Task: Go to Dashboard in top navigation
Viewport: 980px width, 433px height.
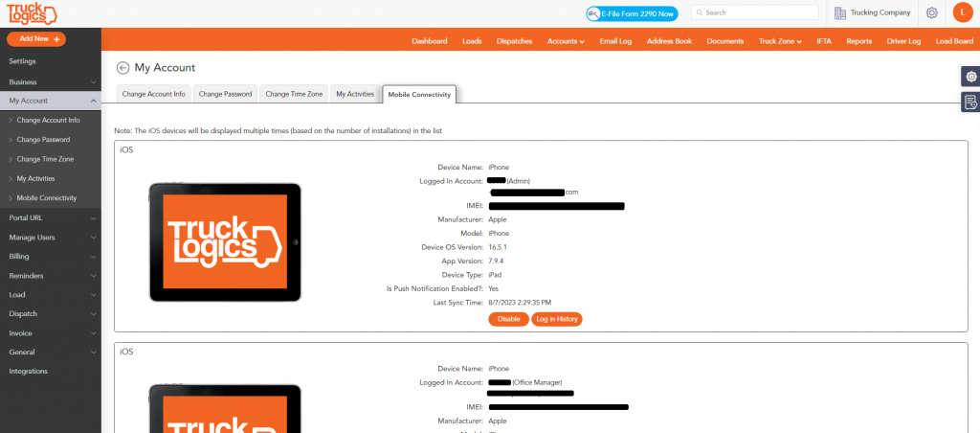Action: pos(430,41)
